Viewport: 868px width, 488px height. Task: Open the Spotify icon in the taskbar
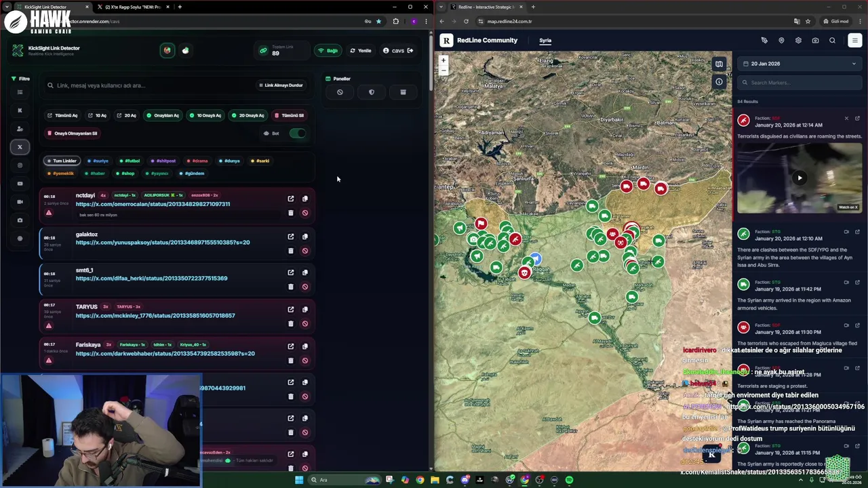pos(569,480)
